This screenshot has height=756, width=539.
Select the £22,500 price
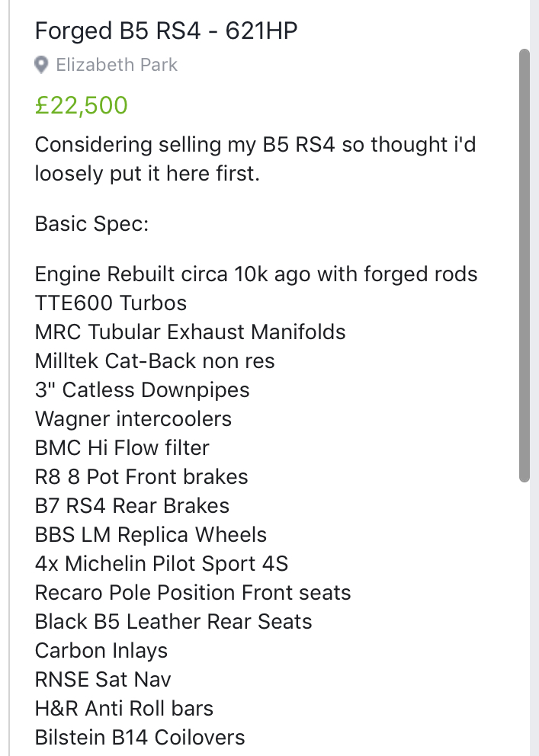tap(82, 105)
